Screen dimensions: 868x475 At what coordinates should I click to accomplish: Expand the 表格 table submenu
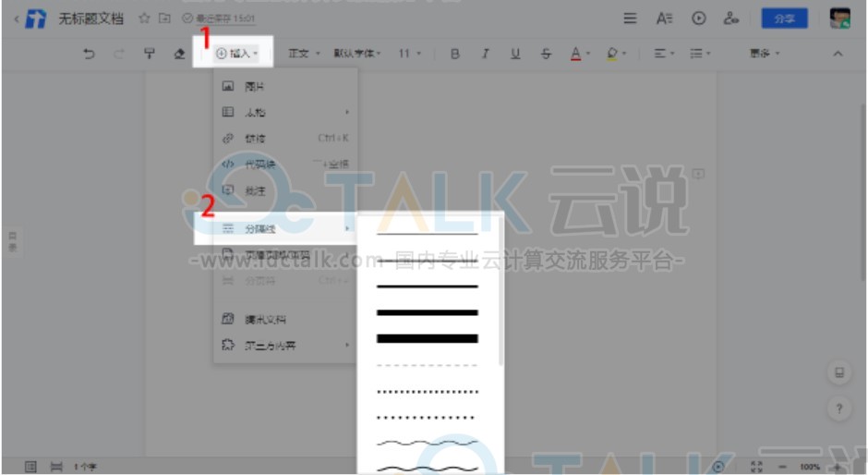(285, 113)
